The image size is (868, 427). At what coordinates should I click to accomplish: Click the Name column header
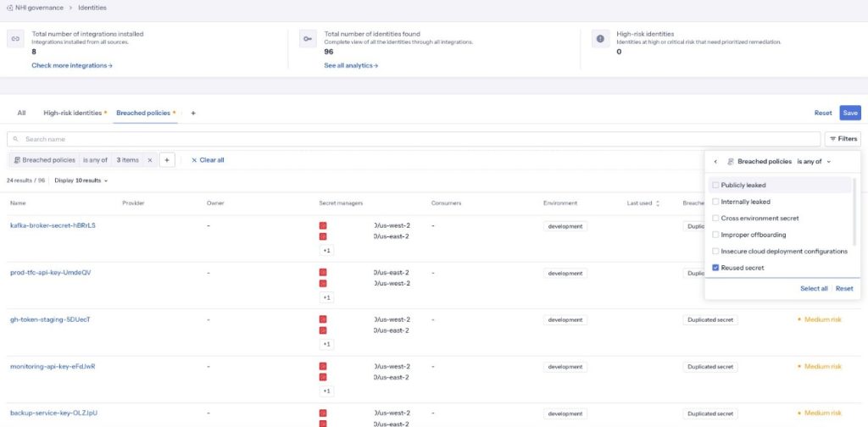pyautogui.click(x=18, y=203)
